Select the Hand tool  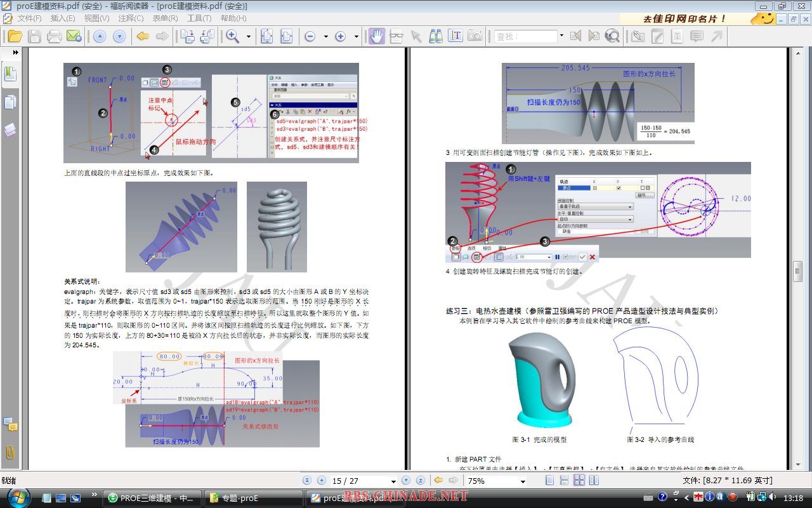pos(377,36)
